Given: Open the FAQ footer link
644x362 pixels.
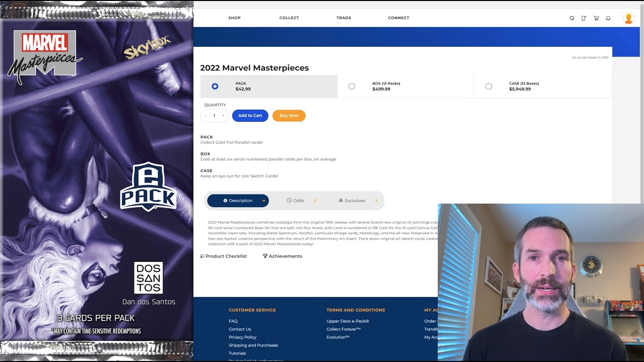Looking at the screenshot, I should (233, 321).
